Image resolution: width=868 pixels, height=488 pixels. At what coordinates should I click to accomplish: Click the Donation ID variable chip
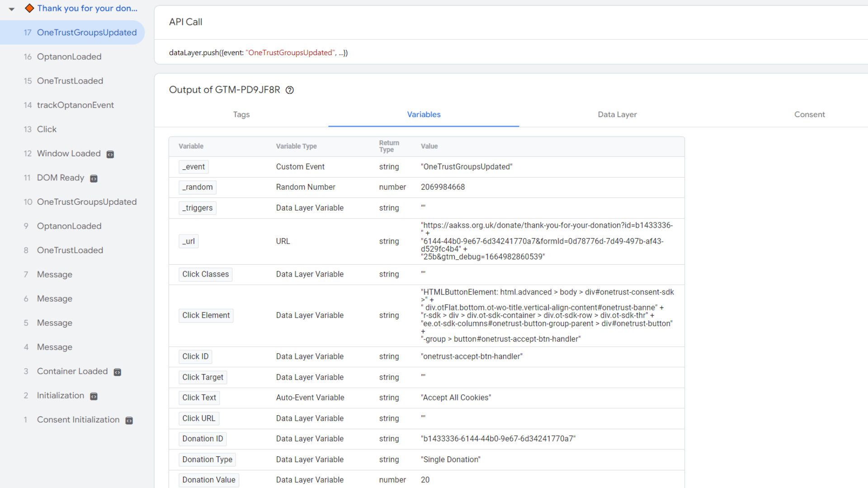coord(203,439)
